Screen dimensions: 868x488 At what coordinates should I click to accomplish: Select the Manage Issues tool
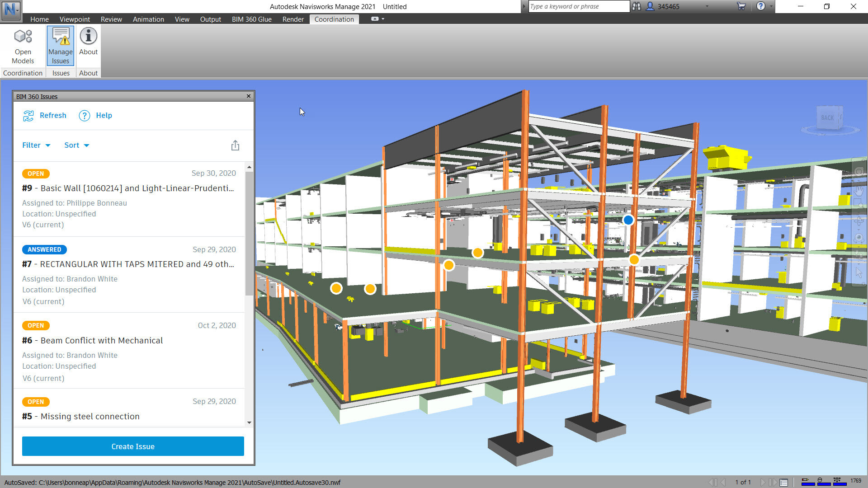(60, 46)
